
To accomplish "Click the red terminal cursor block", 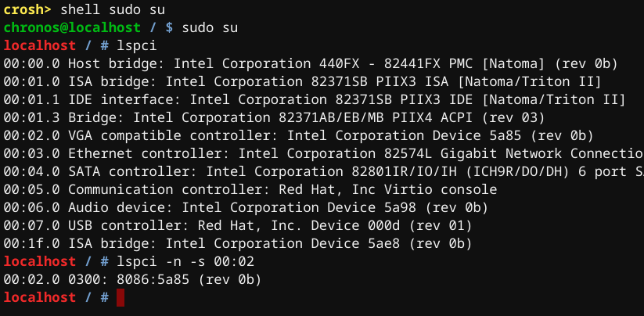I will click(120, 297).
